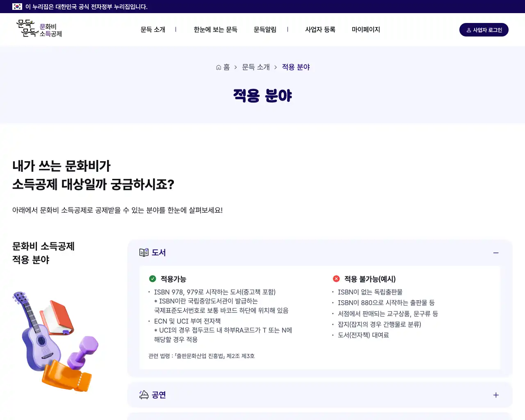Expand the 공연 accordion section
The width and height of the screenshot is (525, 420).
(x=496, y=395)
